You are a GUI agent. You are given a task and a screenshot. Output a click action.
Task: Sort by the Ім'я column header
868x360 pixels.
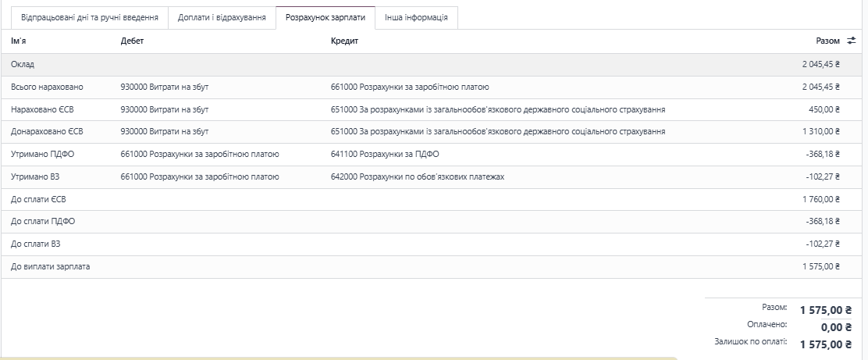19,41
